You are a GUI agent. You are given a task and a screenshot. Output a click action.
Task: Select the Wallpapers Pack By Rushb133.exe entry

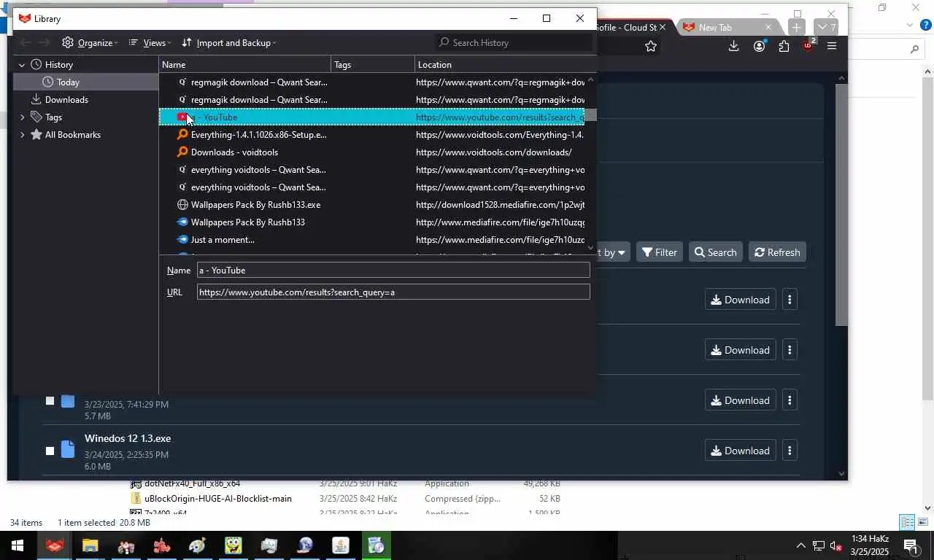[x=371, y=205]
